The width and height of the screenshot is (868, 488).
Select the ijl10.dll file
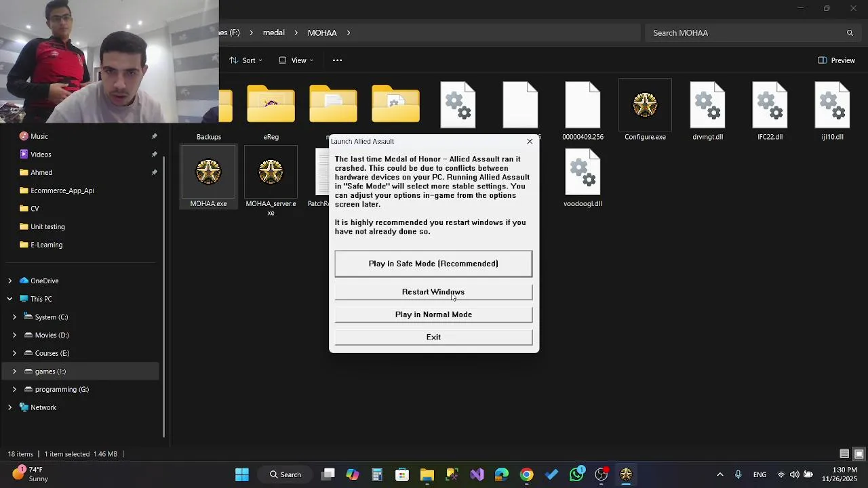pyautogui.click(x=832, y=110)
